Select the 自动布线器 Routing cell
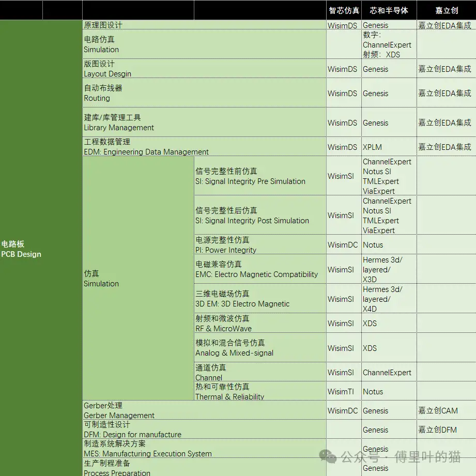Screen dimensions: 476x476 204,93
